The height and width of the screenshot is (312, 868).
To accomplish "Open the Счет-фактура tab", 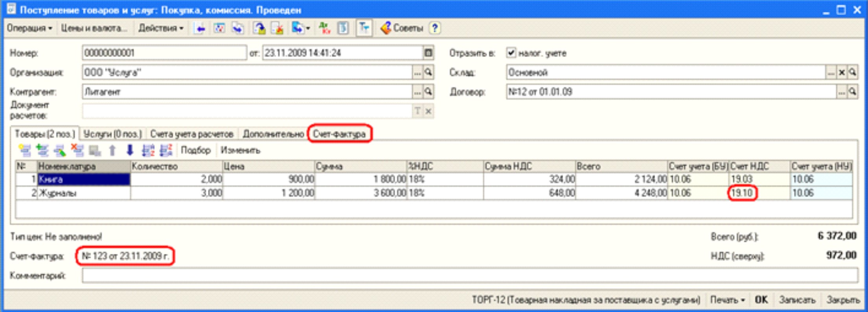I will (x=339, y=134).
